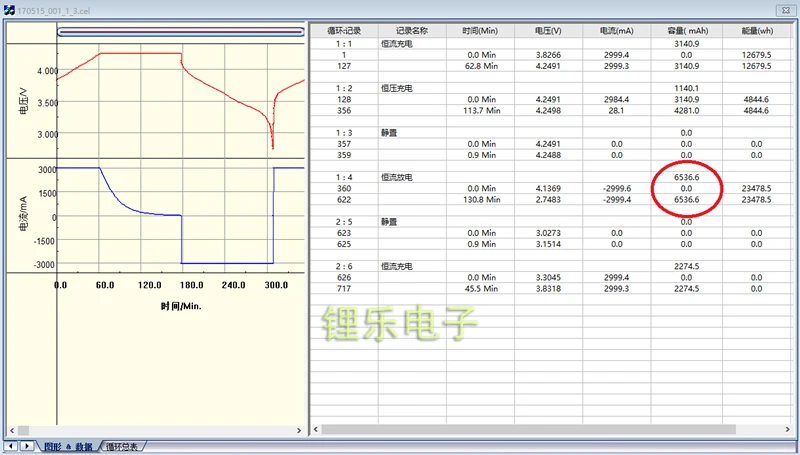Screen dimensions: 800x455
Task: Click data table scroll right arrow
Action: click(787, 429)
